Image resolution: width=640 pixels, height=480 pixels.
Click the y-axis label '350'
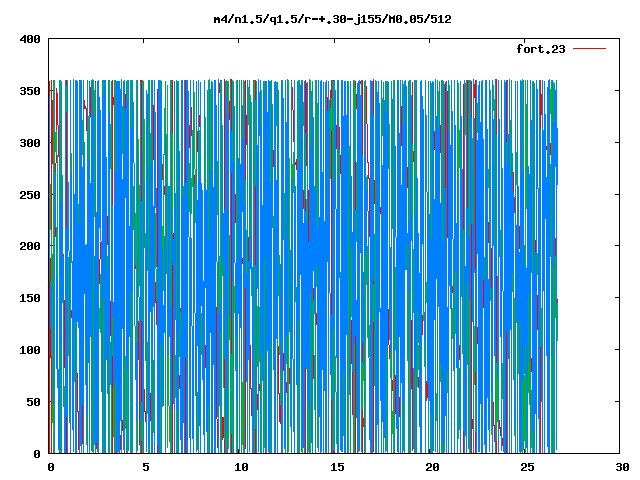30,91
